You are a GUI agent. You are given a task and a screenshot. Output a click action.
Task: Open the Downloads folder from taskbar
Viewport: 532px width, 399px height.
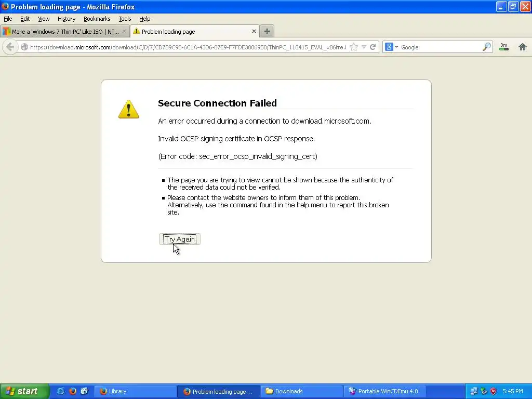click(302, 391)
